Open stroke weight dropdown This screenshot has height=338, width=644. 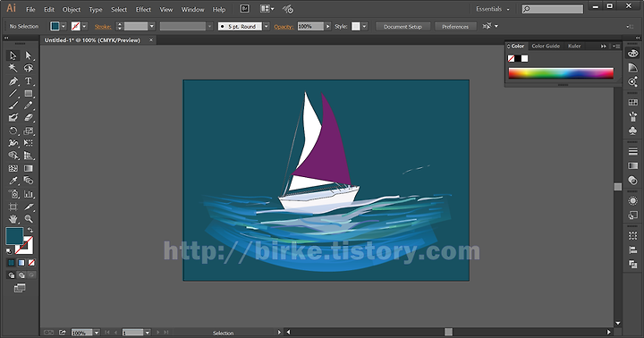[151, 26]
